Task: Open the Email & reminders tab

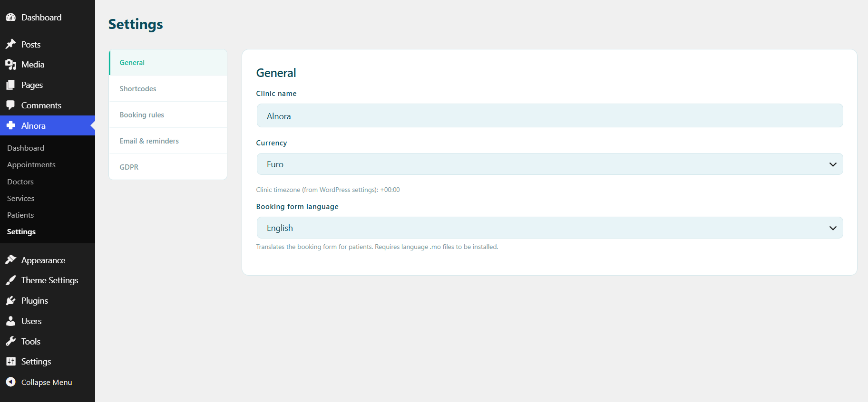Action: 168,141
